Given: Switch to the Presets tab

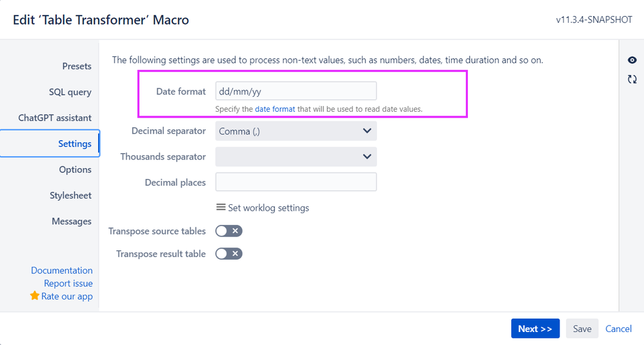Looking at the screenshot, I should (x=77, y=66).
